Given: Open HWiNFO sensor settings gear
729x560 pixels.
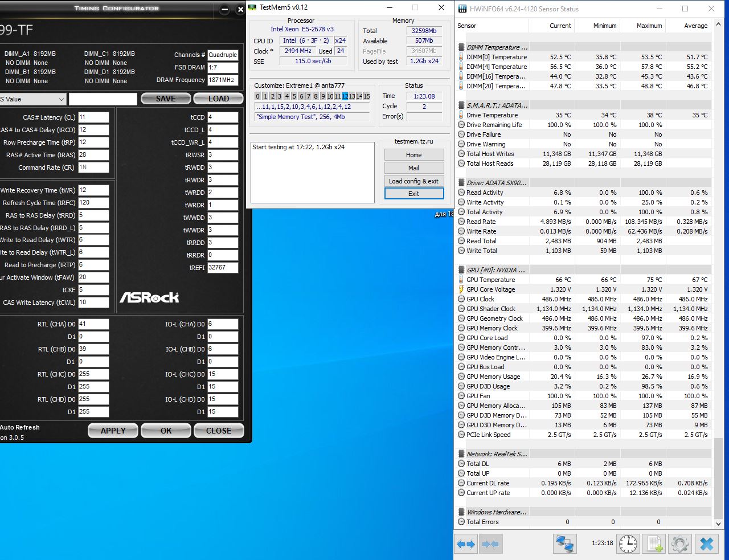Looking at the screenshot, I should 680,544.
